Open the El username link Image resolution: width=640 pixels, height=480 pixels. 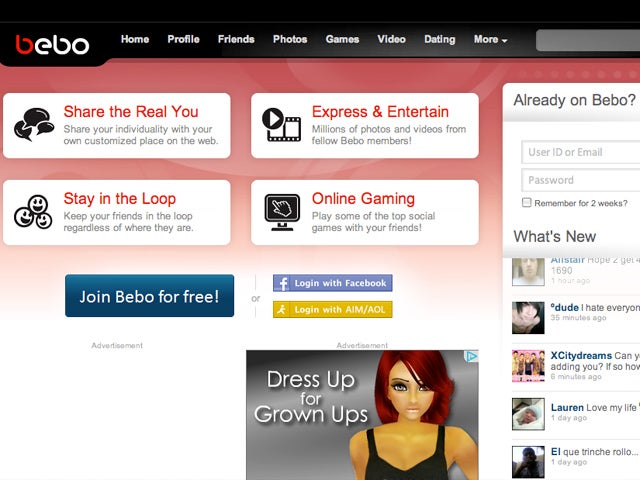coord(556,451)
